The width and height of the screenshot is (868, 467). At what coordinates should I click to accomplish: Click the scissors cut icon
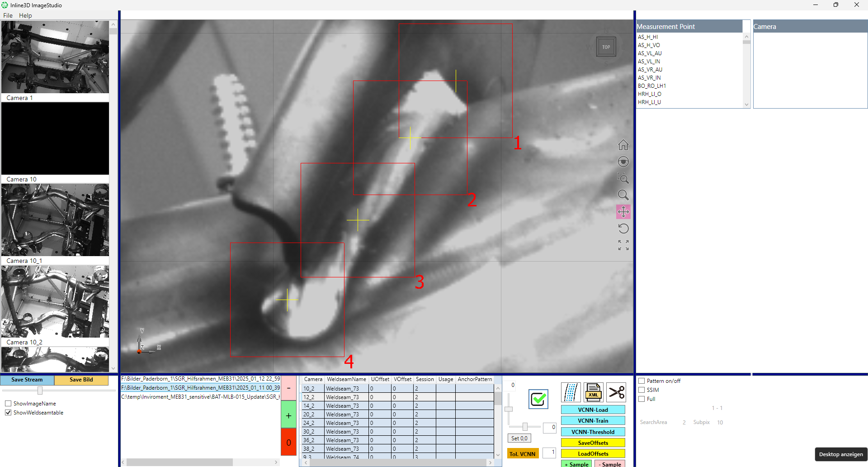click(x=616, y=392)
